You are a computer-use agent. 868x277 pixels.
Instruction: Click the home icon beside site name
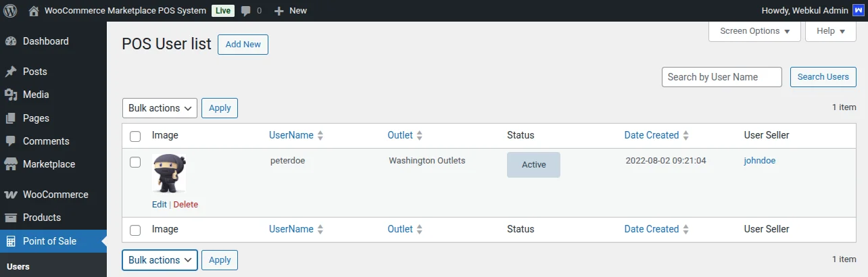[x=34, y=11]
